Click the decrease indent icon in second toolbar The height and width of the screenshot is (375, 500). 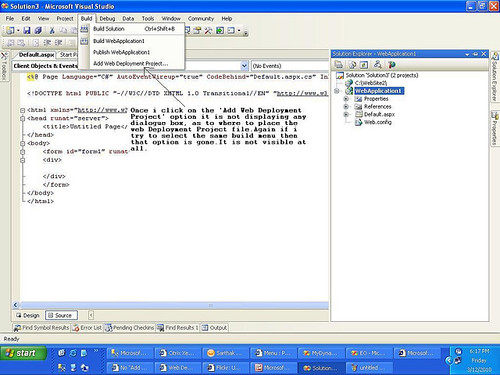47,43
